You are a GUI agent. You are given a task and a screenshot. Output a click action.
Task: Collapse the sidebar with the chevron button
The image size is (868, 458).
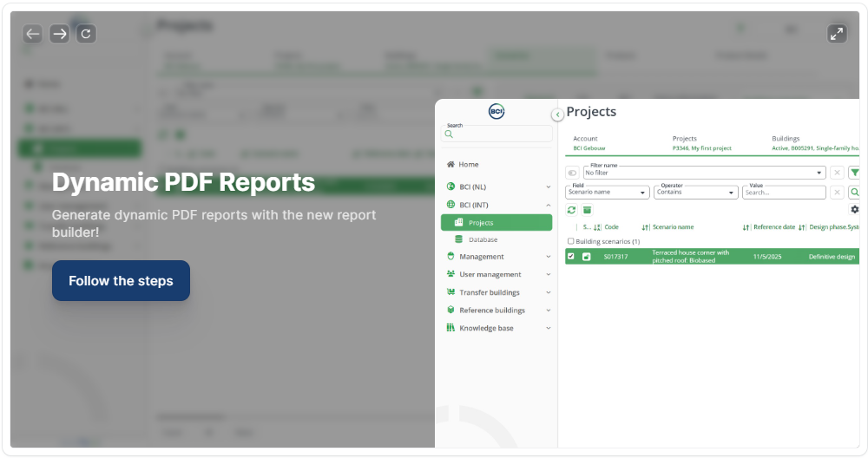click(557, 114)
